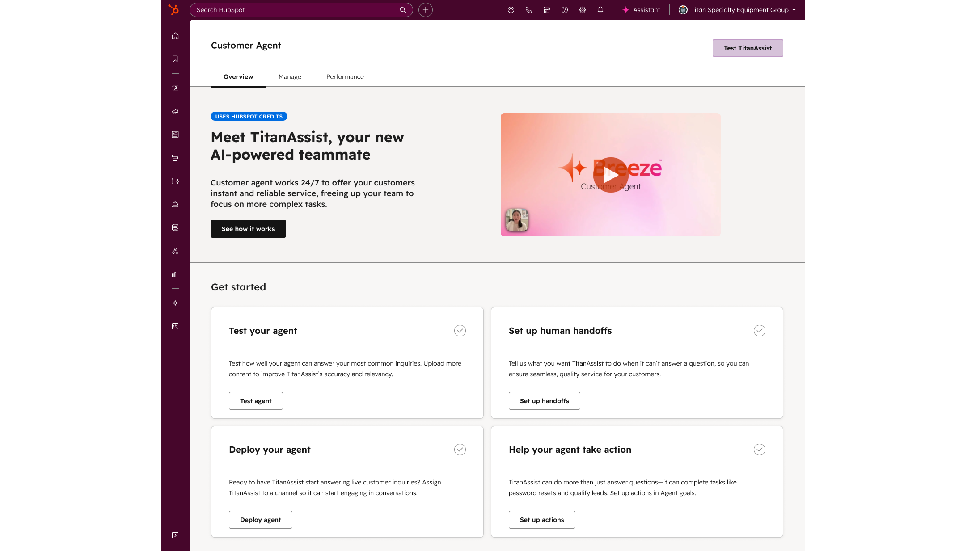The width and height of the screenshot is (980, 551).
Task: Open notifications bell in the top bar
Action: 600,9
